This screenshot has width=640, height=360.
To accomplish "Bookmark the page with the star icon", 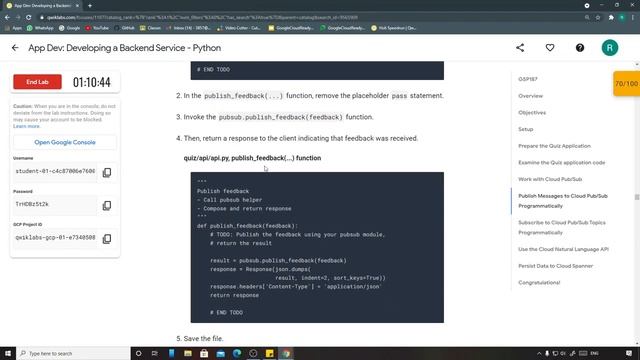I will click(x=598, y=18).
